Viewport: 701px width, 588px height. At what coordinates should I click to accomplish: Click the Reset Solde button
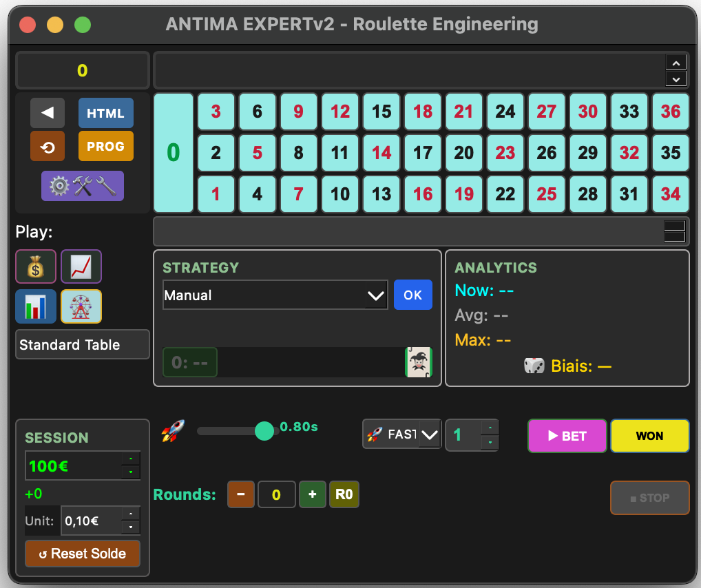[x=83, y=554]
